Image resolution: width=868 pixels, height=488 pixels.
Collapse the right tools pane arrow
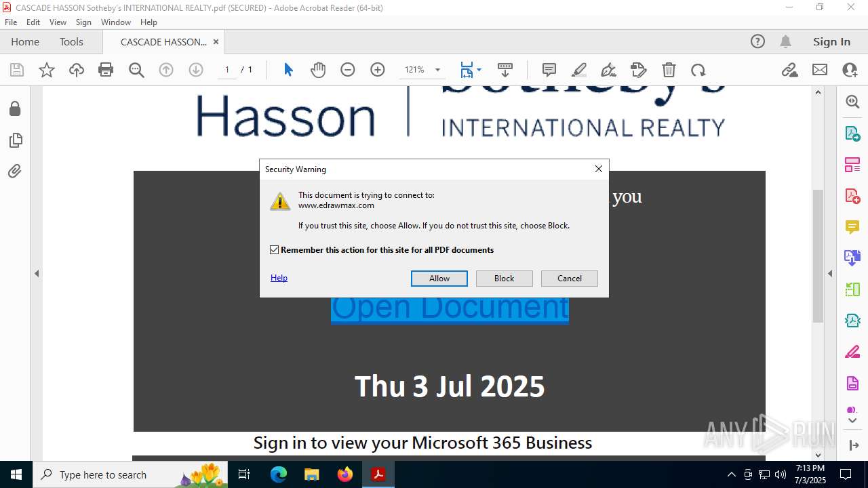coord(830,274)
